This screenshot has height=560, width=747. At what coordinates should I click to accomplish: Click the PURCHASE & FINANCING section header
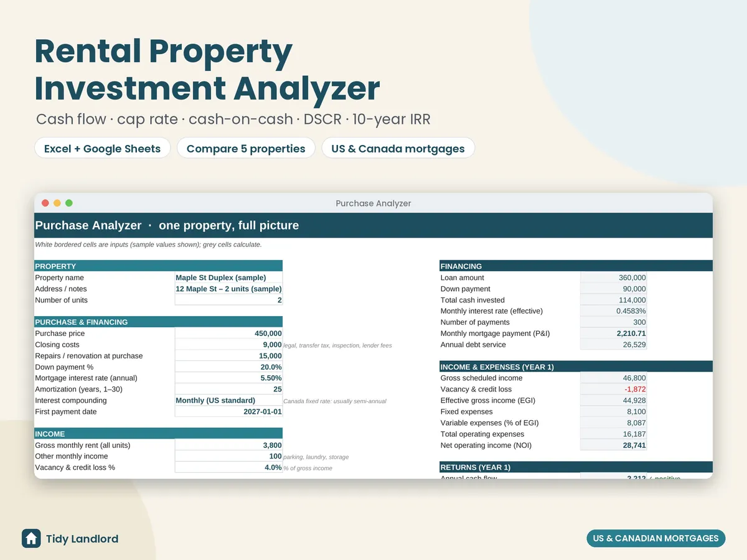pyautogui.click(x=158, y=322)
